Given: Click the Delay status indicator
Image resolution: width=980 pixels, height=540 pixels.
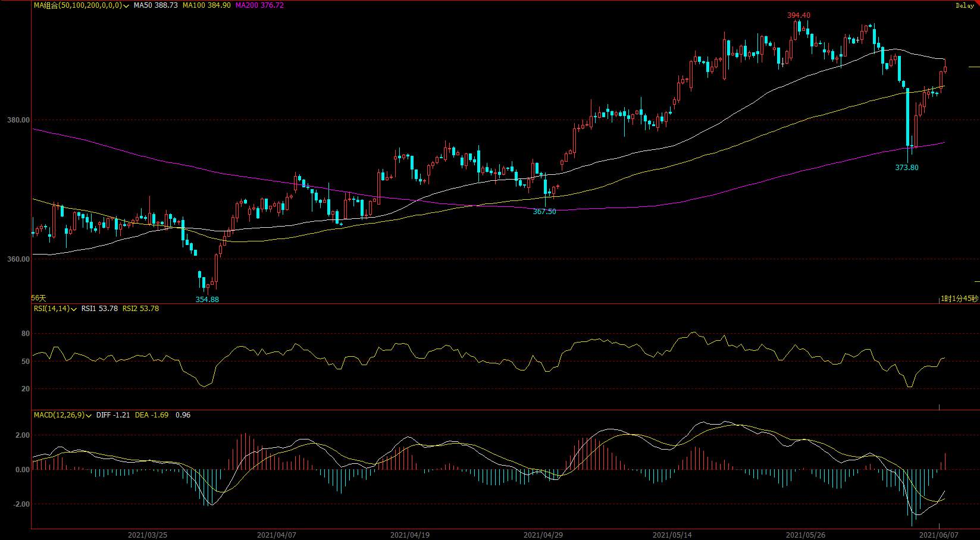Looking at the screenshot, I should (x=965, y=5).
